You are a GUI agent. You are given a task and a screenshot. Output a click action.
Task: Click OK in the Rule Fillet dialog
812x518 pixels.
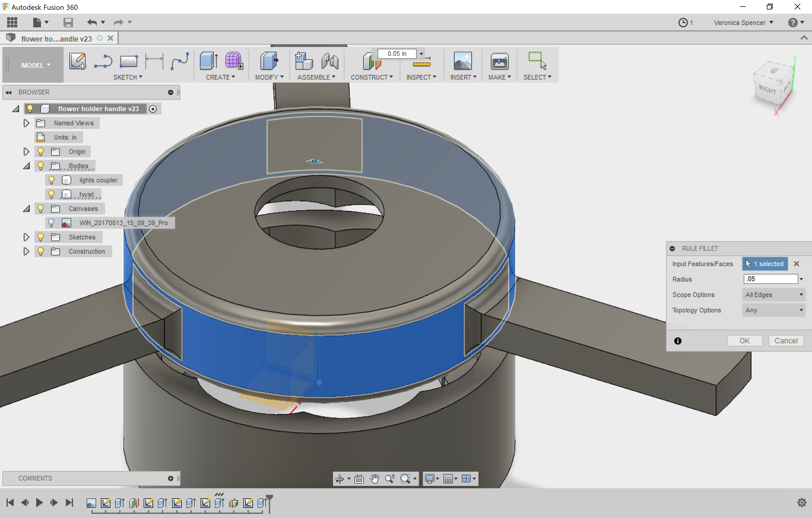tap(744, 341)
